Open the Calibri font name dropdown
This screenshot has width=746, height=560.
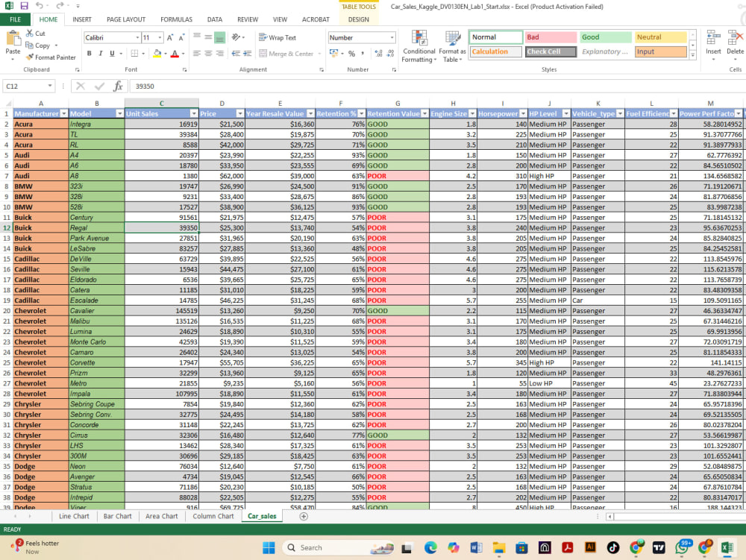pos(137,37)
